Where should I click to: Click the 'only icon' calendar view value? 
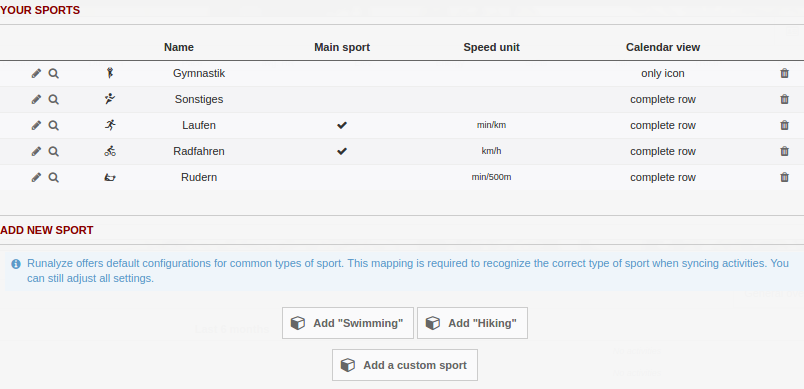coord(663,73)
